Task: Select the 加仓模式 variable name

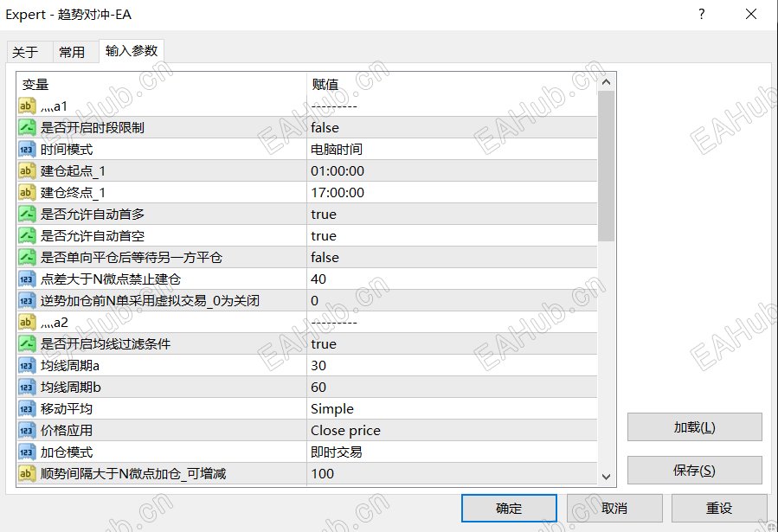Action: click(x=67, y=452)
